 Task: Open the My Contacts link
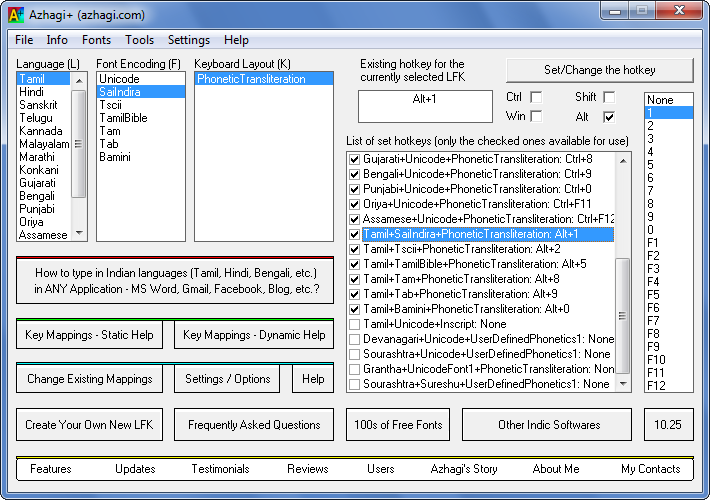[651, 469]
